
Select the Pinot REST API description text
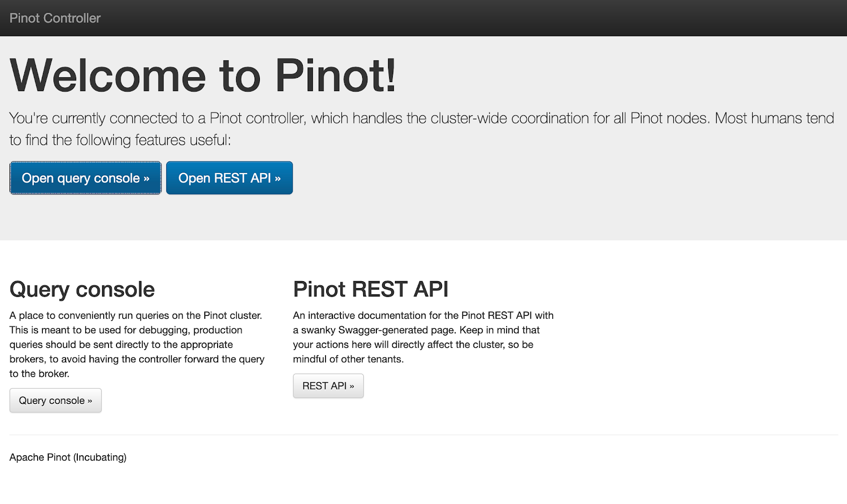(423, 337)
